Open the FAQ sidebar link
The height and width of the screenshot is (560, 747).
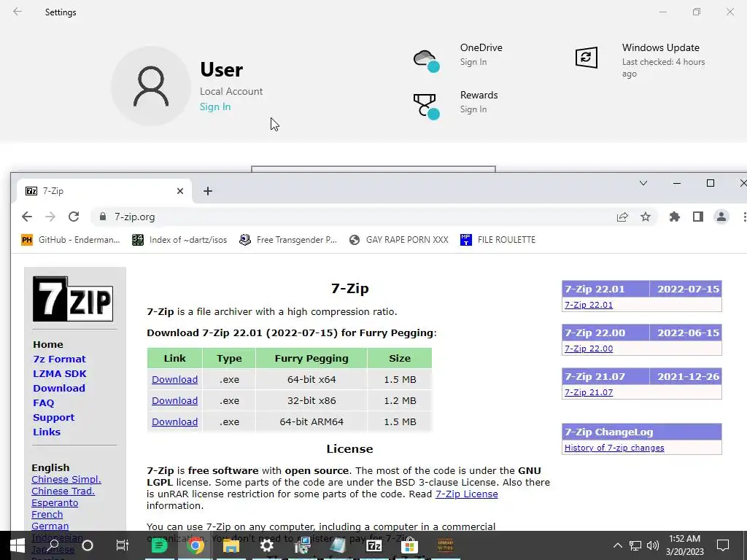(x=43, y=402)
